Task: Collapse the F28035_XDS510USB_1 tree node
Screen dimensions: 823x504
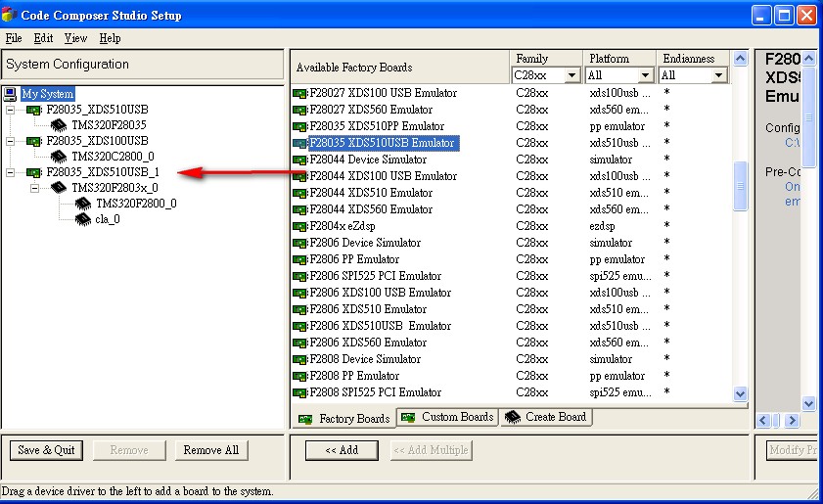Action: pyautogui.click(x=10, y=172)
